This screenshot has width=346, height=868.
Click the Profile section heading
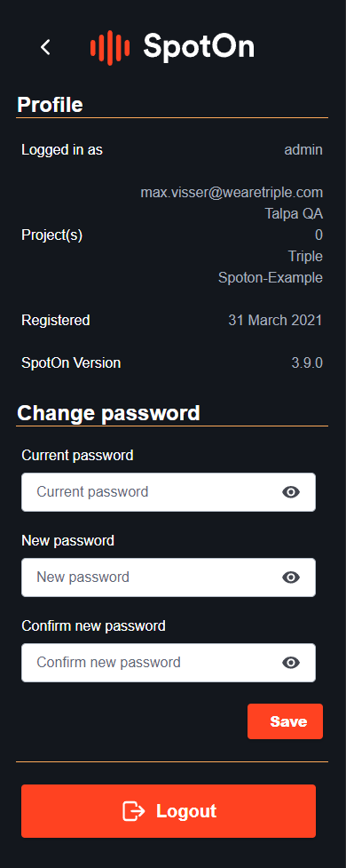50,105
